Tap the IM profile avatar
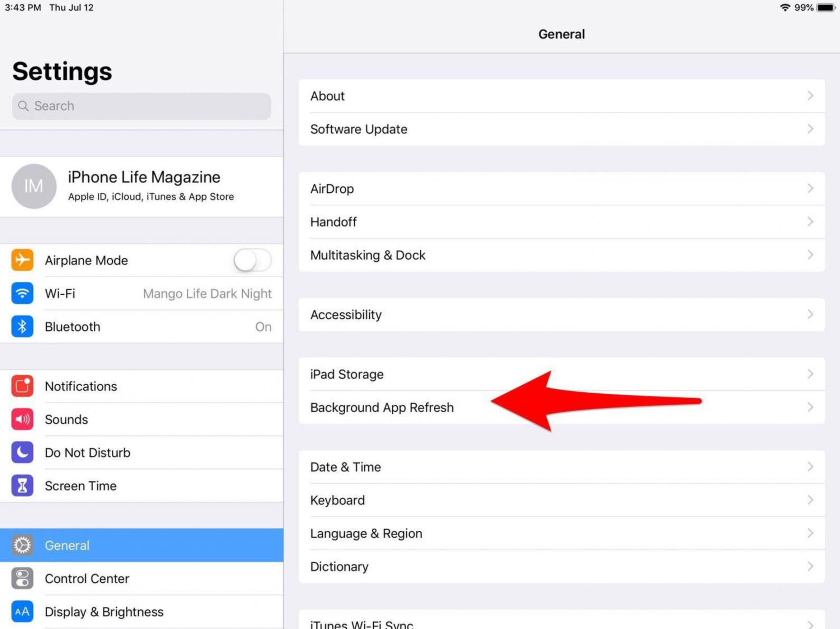The height and width of the screenshot is (629, 840). click(34, 186)
